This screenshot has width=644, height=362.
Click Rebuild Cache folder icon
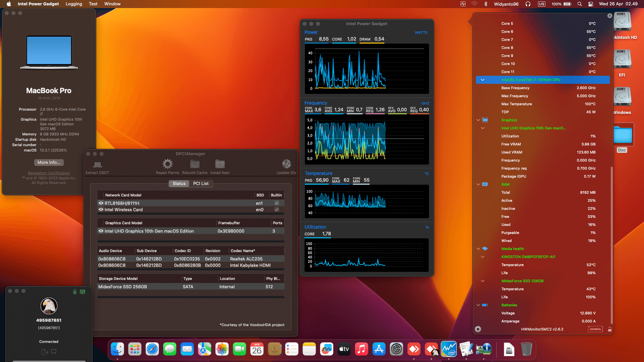[x=195, y=164]
